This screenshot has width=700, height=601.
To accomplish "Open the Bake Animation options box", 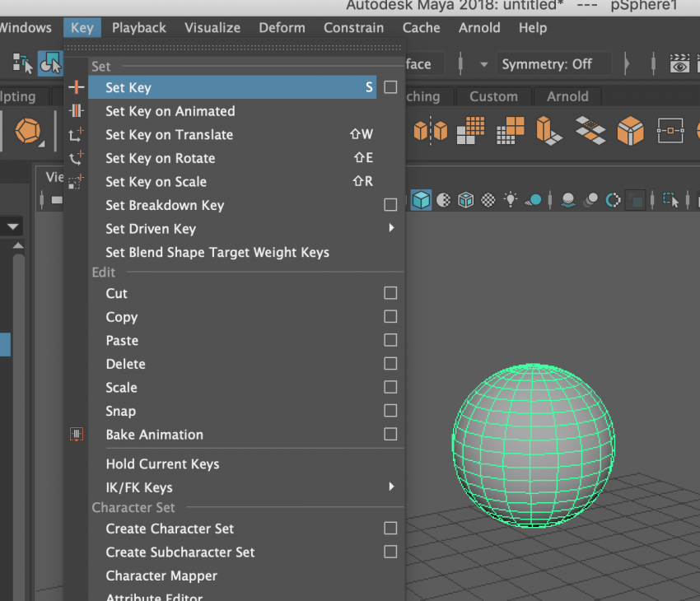I will pyautogui.click(x=390, y=434).
